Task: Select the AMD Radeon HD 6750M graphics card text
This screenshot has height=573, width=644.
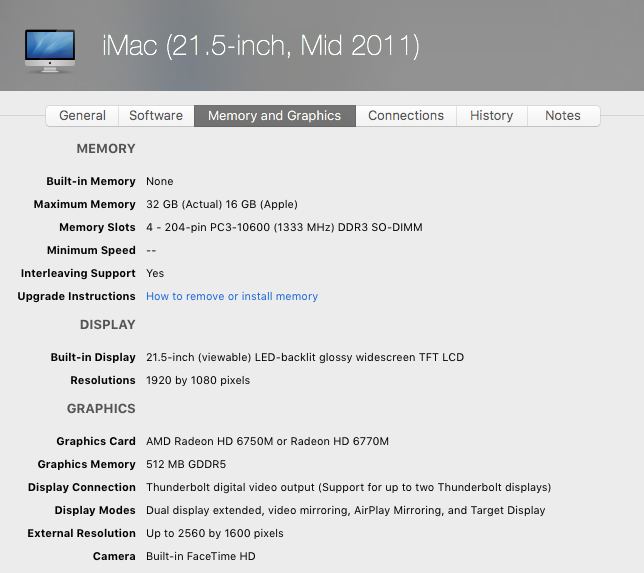Action: 267,441
